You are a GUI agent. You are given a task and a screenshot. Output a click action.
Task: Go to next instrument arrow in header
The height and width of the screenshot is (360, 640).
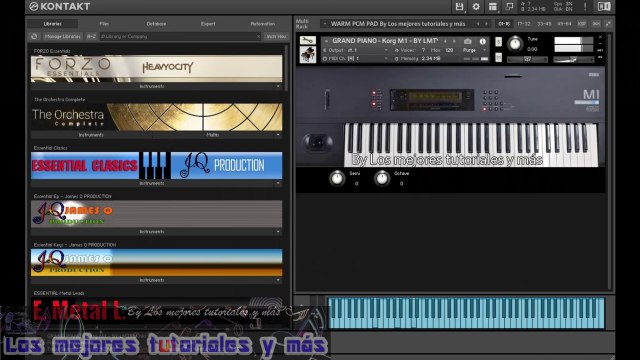tap(454, 41)
